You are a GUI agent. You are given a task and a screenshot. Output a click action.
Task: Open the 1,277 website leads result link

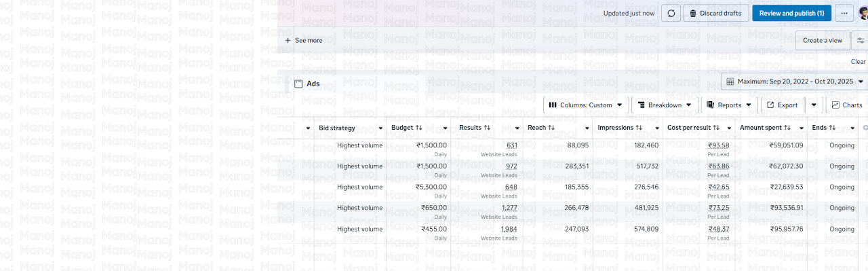coord(509,208)
